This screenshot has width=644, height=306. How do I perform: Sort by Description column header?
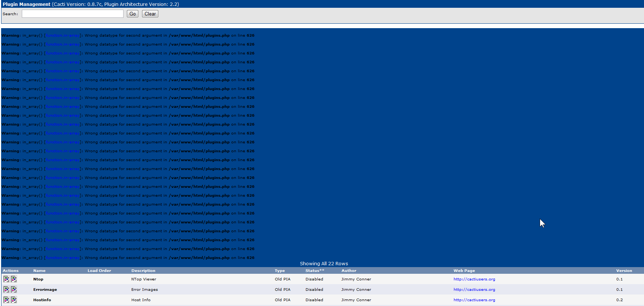click(143, 271)
